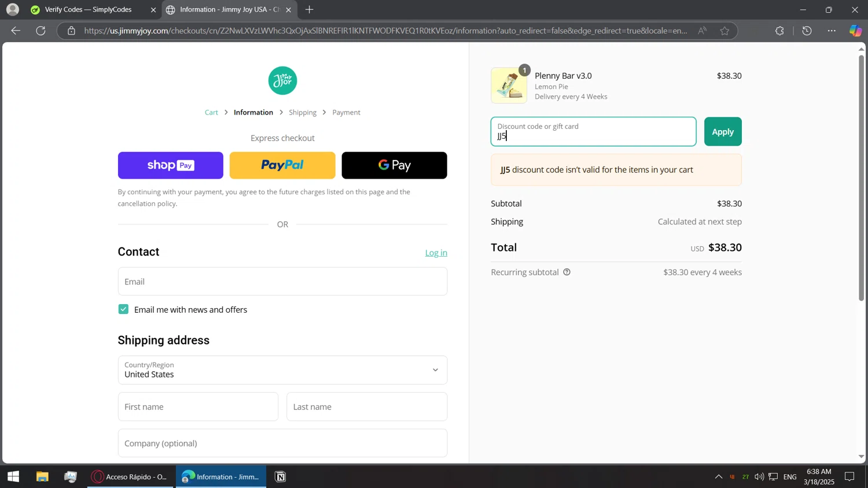Open Read aloud icon in address bar
The image size is (868, 488).
pyautogui.click(x=702, y=31)
